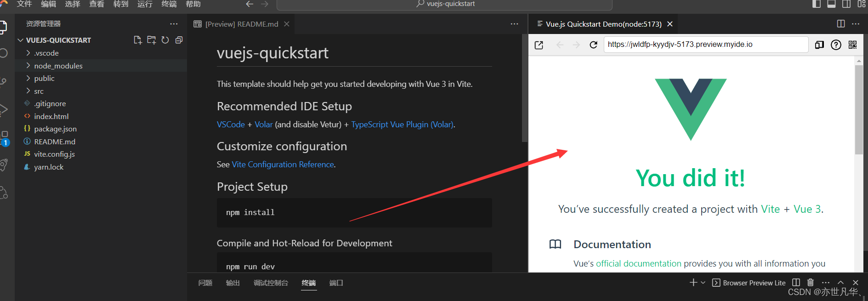
Task: Follow the Vite link in preview page
Action: 770,209
